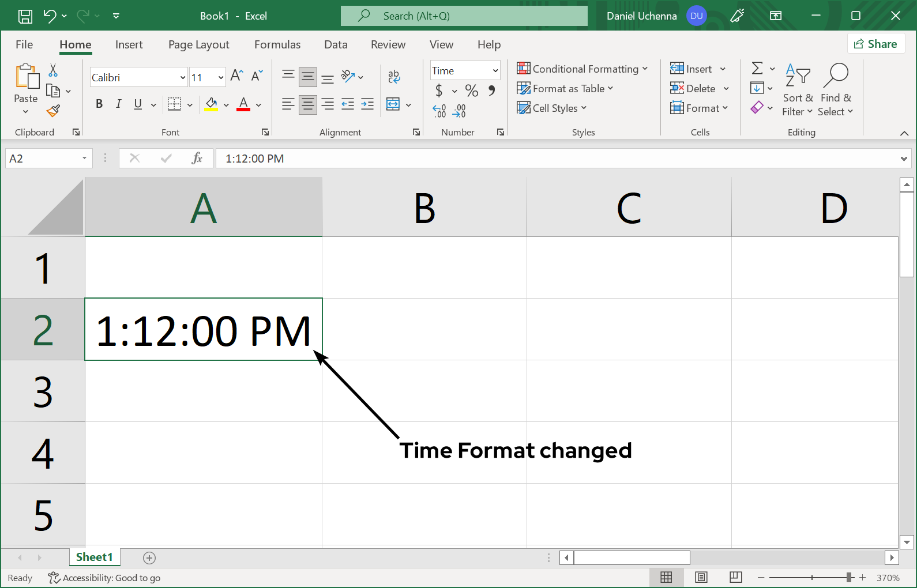Open the Page Layout tab
This screenshot has width=917, height=588.
click(x=198, y=45)
